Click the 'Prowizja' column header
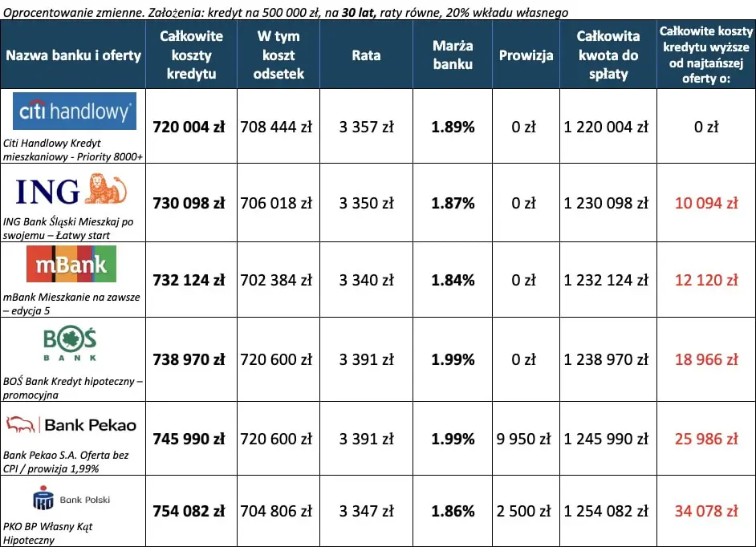The height and width of the screenshot is (547, 756). point(526,55)
